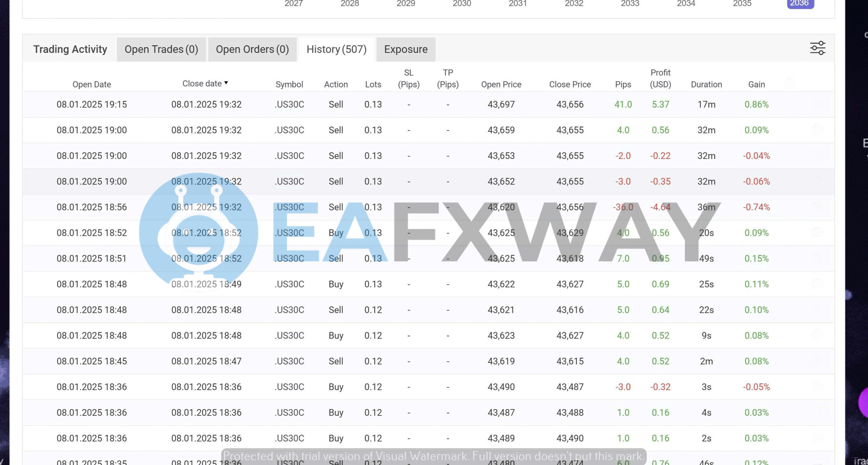Image resolution: width=868 pixels, height=465 pixels.
Task: Select year 2027 from the year list
Action: click(294, 4)
